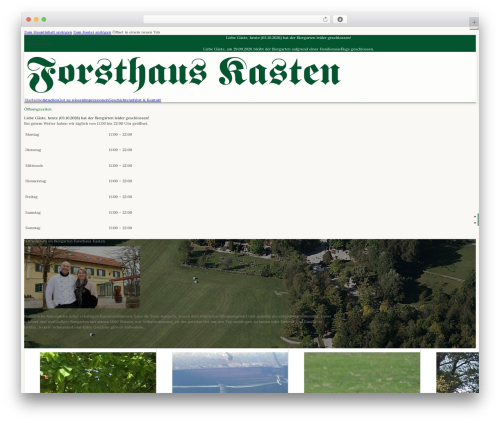Click the dark circular icon beside the address bar
The image size is (500, 423).
[340, 20]
